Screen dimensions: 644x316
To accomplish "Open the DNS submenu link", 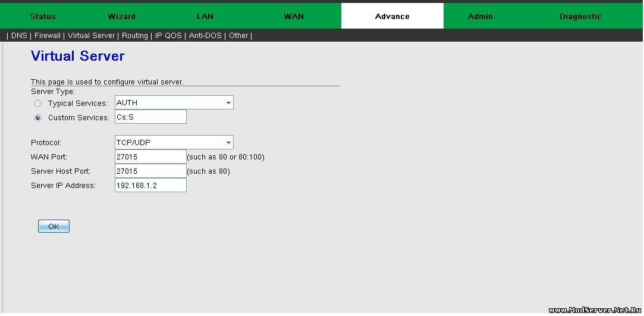I will coord(19,35).
